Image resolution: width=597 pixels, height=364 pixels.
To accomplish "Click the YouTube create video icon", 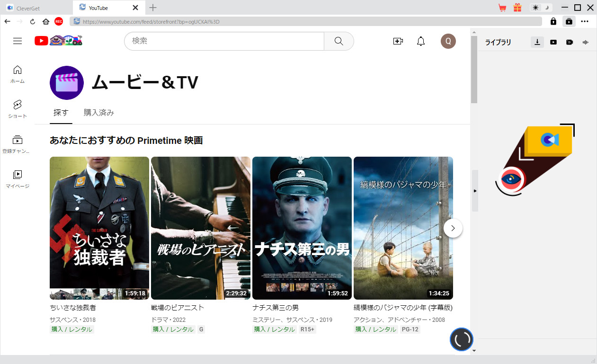I will [398, 41].
